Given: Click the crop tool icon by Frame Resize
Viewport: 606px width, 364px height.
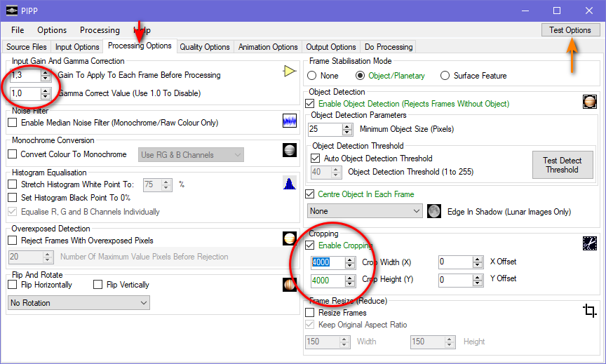Looking at the screenshot, I should 589,309.
